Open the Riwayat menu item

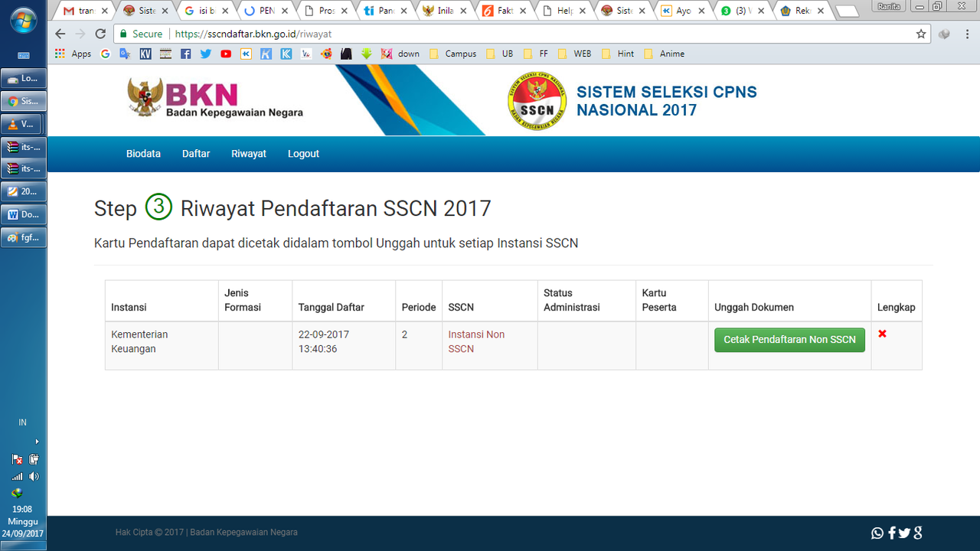pos(249,154)
